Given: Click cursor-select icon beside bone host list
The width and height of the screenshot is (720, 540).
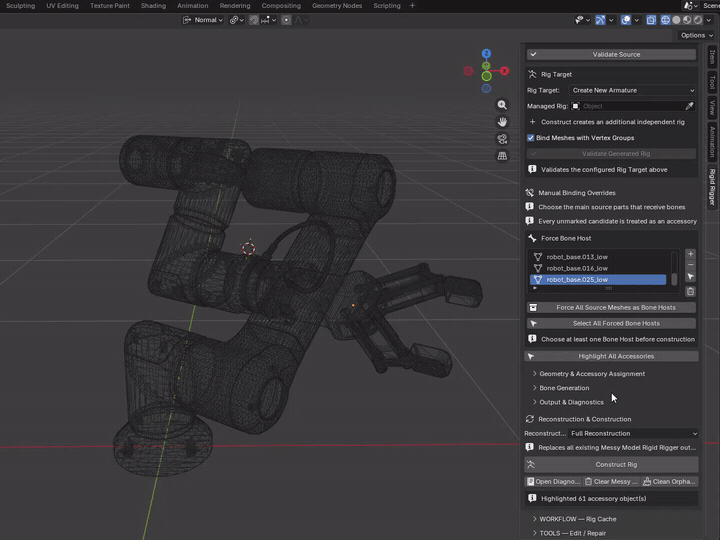Looking at the screenshot, I should [690, 276].
